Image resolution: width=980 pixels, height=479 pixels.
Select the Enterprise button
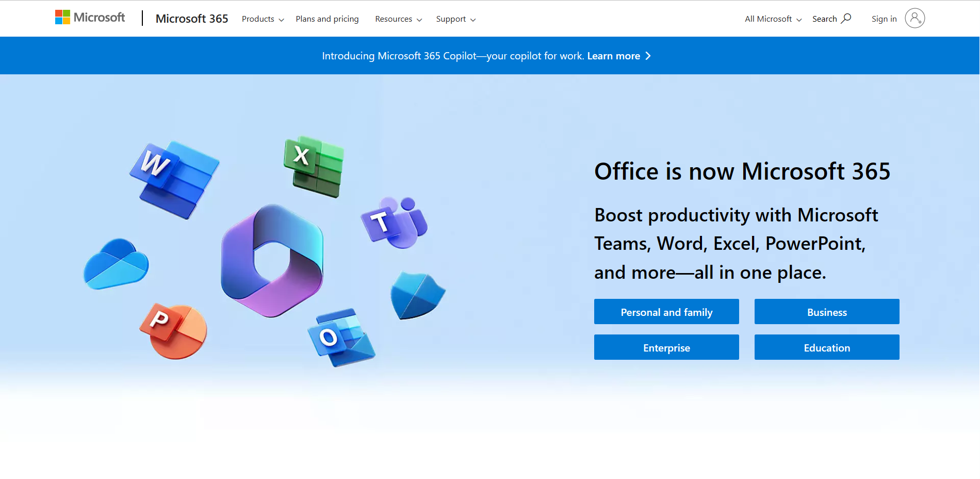pyautogui.click(x=666, y=347)
